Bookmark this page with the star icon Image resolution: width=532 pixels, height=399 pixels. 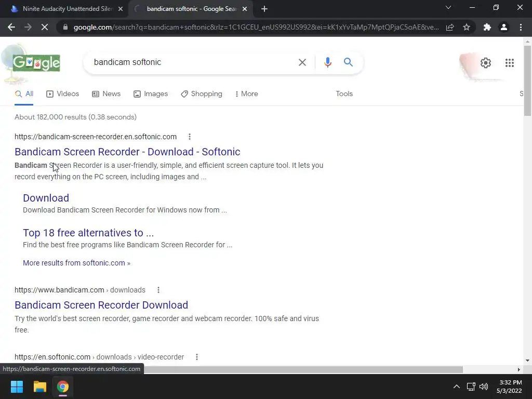(x=467, y=27)
